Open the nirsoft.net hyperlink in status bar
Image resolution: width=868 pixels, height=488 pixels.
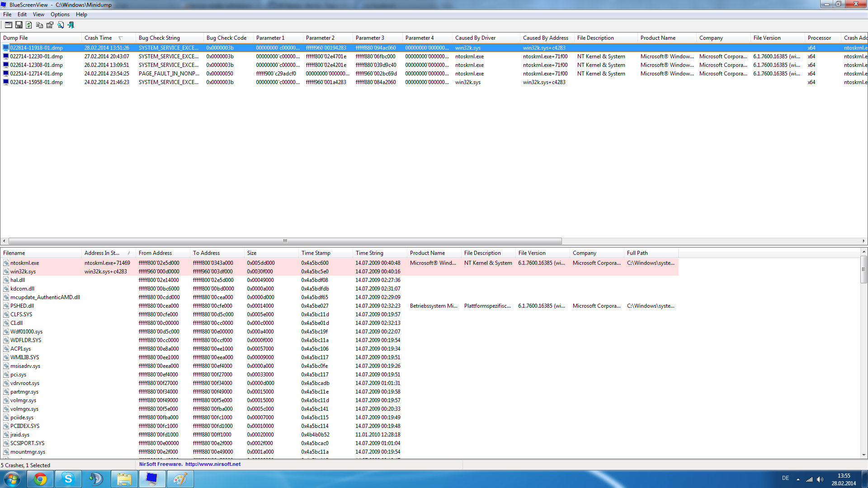pos(212,464)
